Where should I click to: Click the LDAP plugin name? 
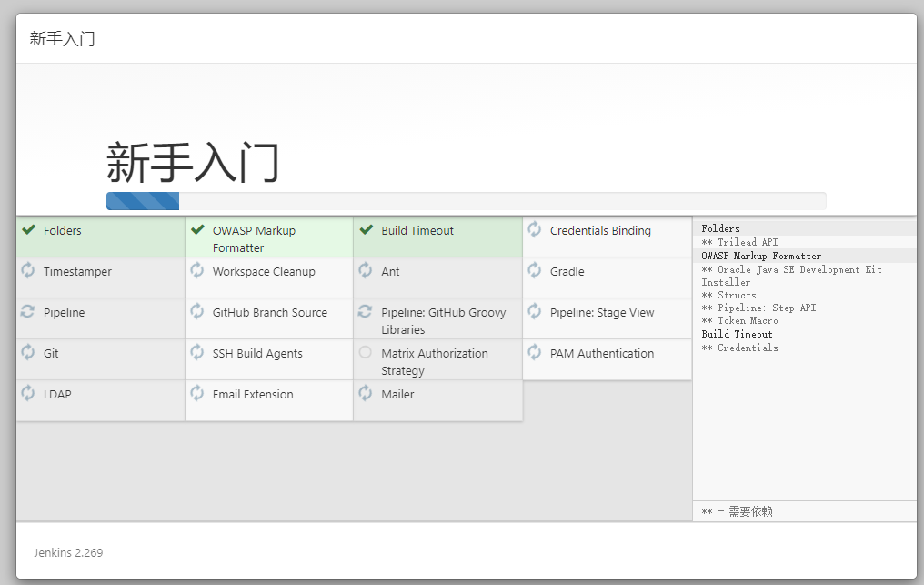(58, 395)
